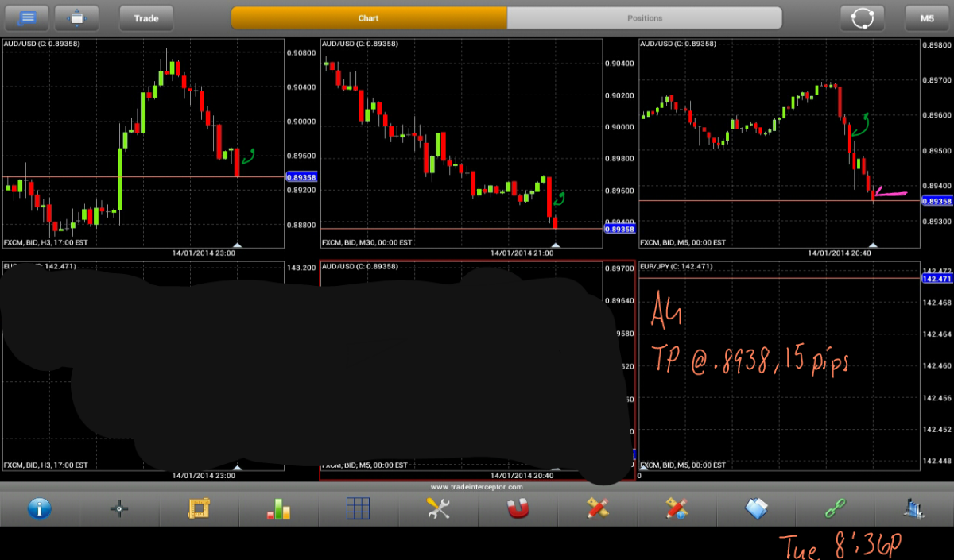Open the www.tradeinterceptor.com link
This screenshot has height=560, width=954.
click(477, 486)
